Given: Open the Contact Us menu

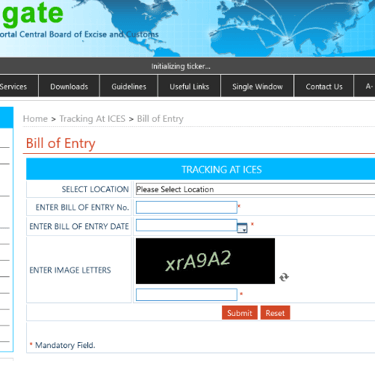Looking at the screenshot, I should (x=324, y=86).
